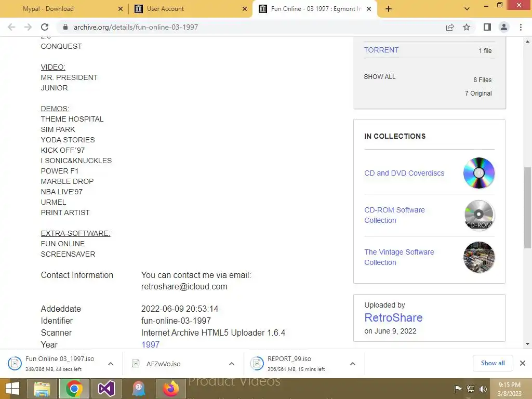Close the Fun Online - 03 1997 tab
Image resolution: width=532 pixels, height=399 pixels.
pyautogui.click(x=369, y=9)
